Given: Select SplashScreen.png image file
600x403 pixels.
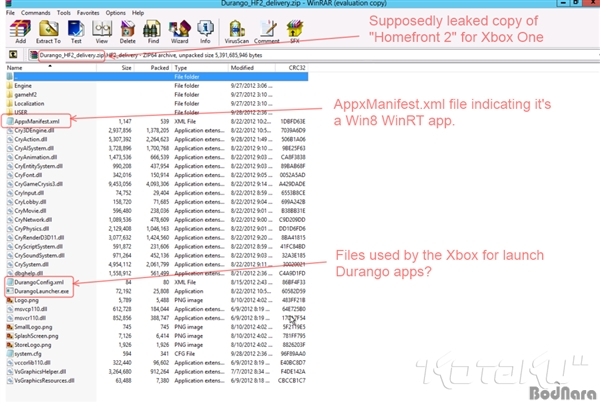Looking at the screenshot, I should (x=36, y=336).
